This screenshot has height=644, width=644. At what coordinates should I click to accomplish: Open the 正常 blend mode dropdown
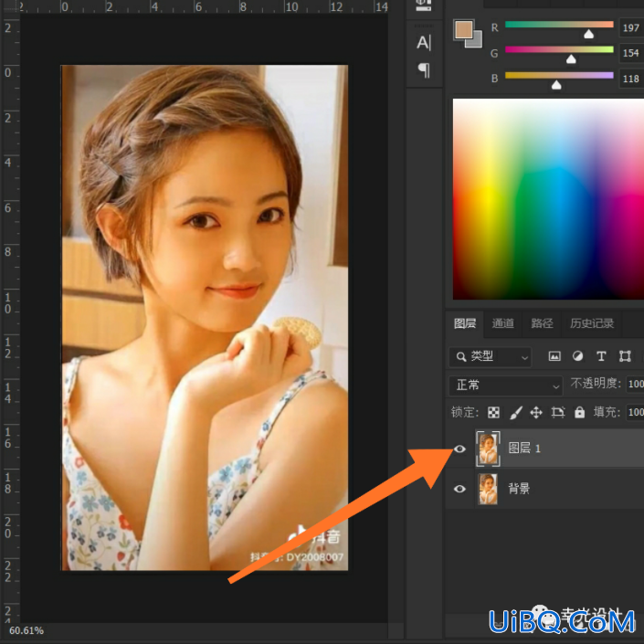pyautogui.click(x=505, y=385)
